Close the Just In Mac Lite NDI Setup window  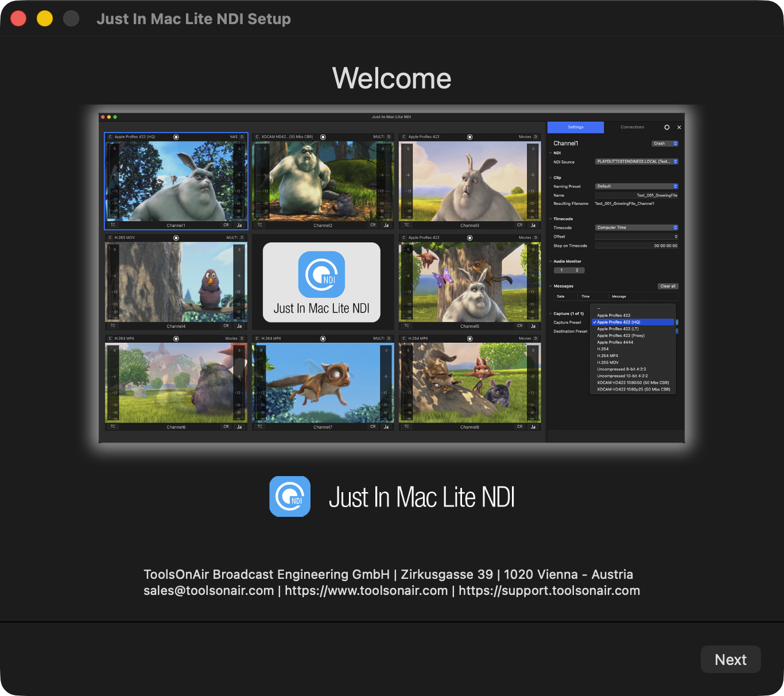pyautogui.click(x=18, y=18)
